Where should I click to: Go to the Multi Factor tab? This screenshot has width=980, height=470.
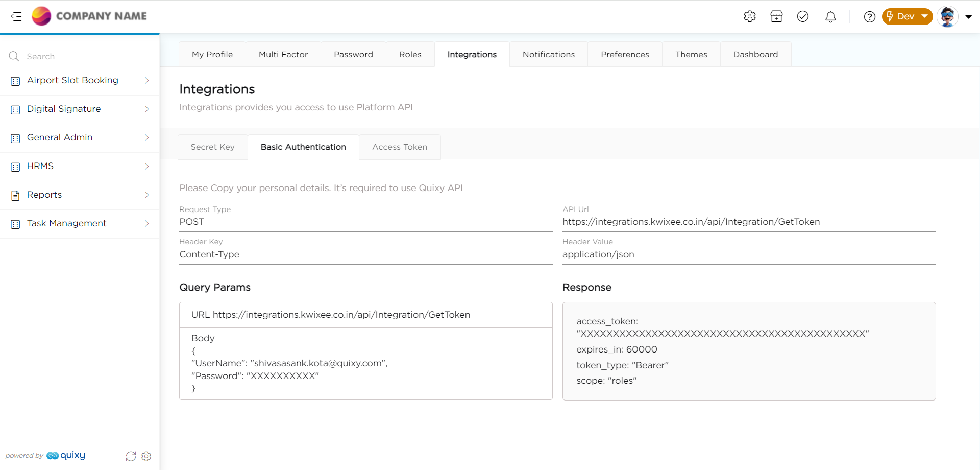(x=283, y=54)
